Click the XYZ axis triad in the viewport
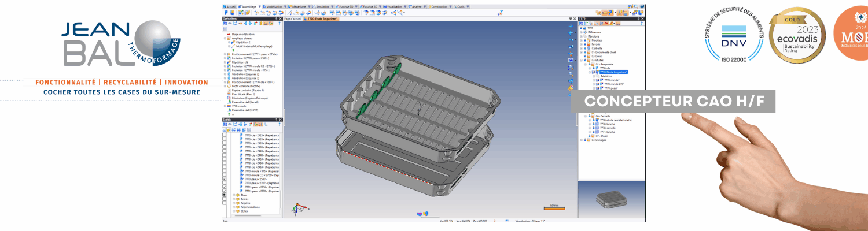868x231 pixels. tap(296, 209)
